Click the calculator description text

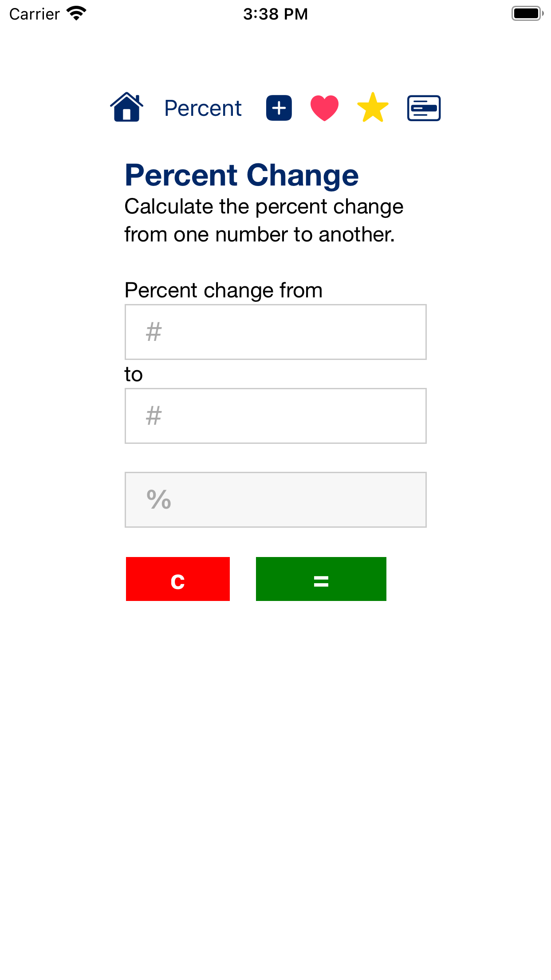click(264, 220)
